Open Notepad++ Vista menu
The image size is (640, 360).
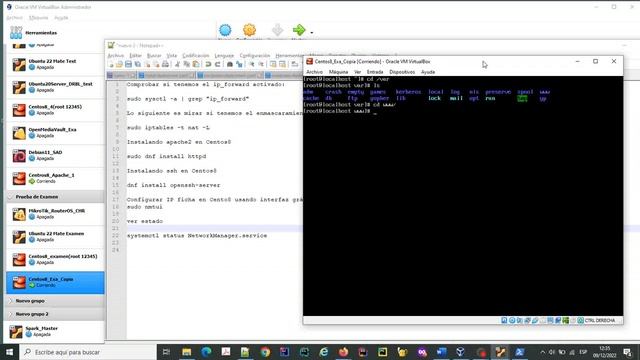coord(172,56)
